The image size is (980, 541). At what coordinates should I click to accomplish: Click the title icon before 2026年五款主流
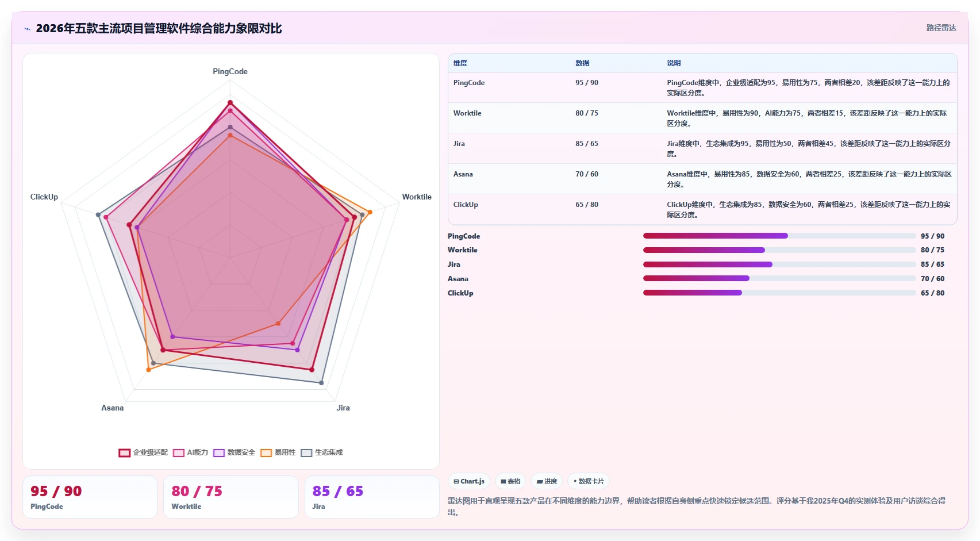tap(27, 29)
